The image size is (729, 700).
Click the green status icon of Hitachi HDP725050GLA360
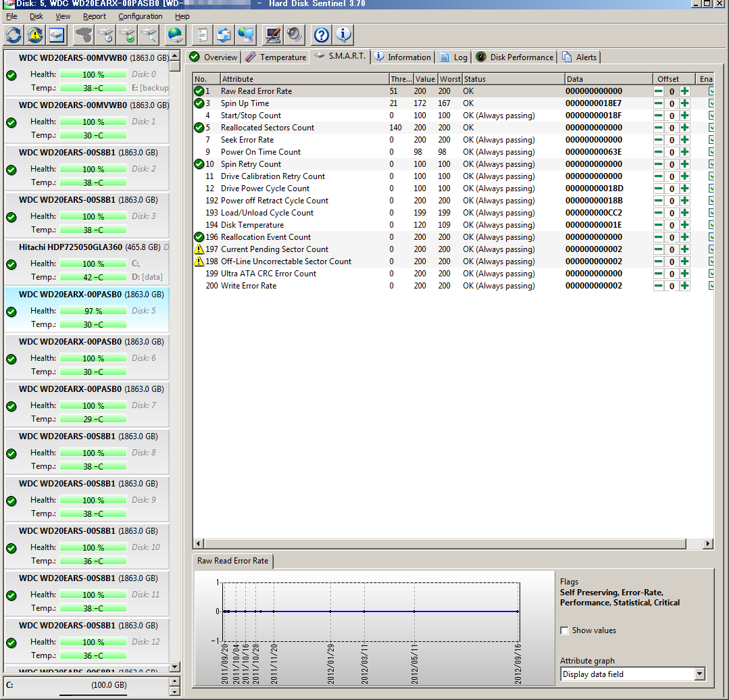click(x=11, y=264)
